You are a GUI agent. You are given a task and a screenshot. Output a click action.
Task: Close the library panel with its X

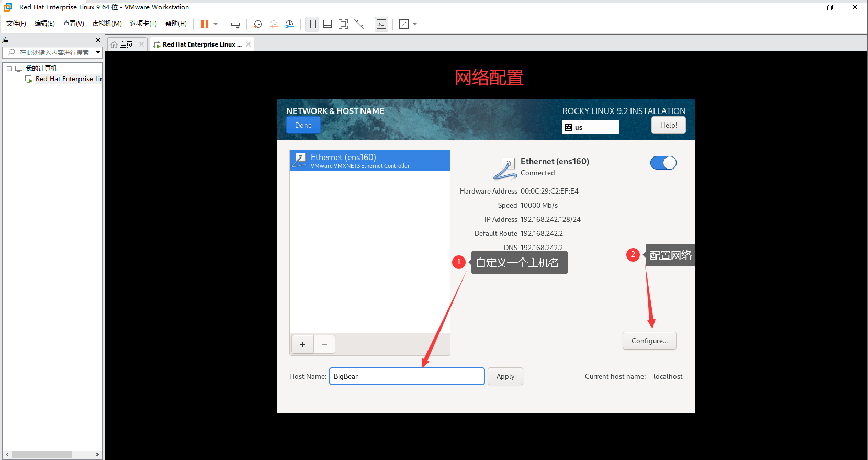[97, 40]
